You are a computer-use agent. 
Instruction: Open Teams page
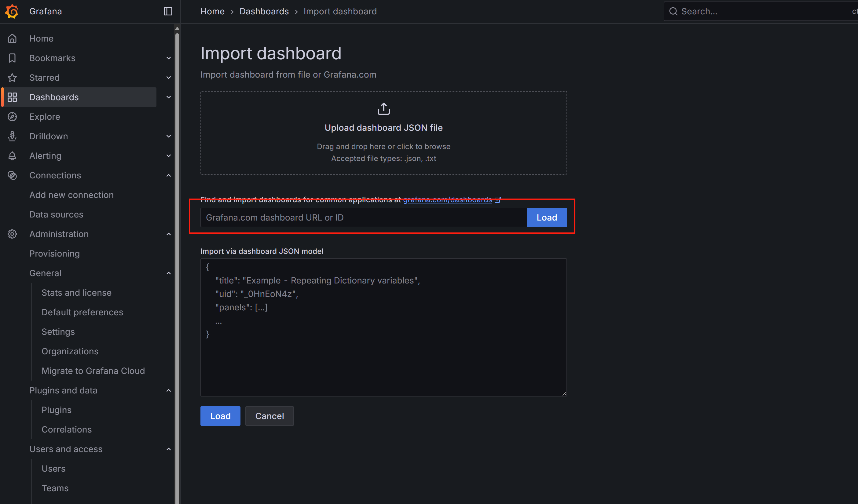pyautogui.click(x=55, y=488)
